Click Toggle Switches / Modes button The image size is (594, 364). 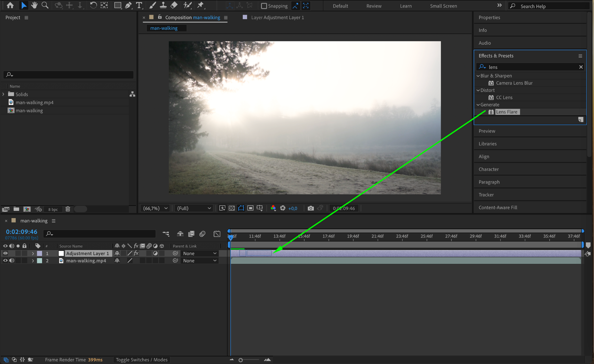pyautogui.click(x=142, y=360)
